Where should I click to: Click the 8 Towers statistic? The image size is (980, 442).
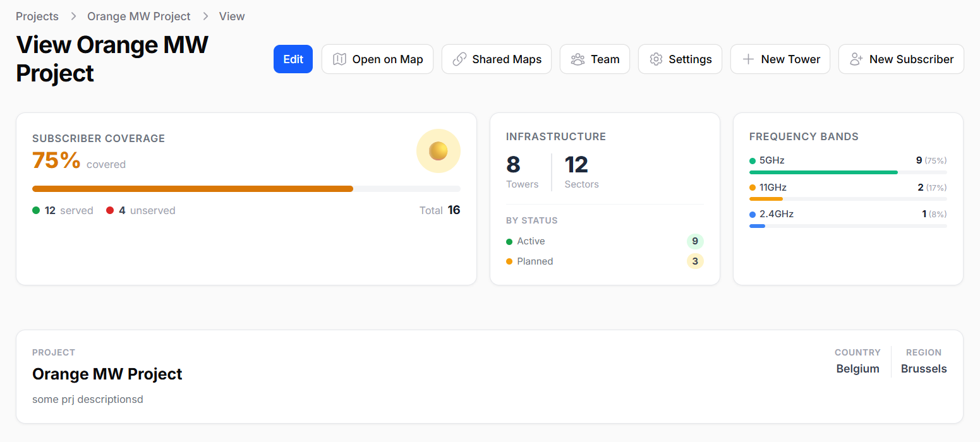(x=522, y=172)
